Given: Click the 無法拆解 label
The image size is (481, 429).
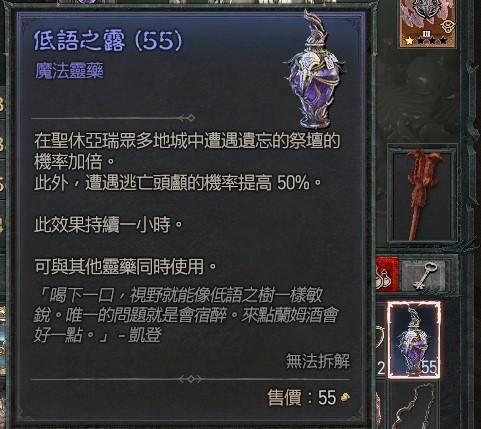Looking at the screenshot, I should click(x=318, y=361).
